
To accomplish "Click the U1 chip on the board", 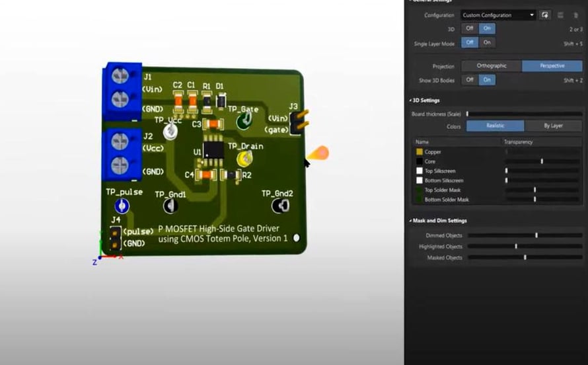I will tap(213, 150).
